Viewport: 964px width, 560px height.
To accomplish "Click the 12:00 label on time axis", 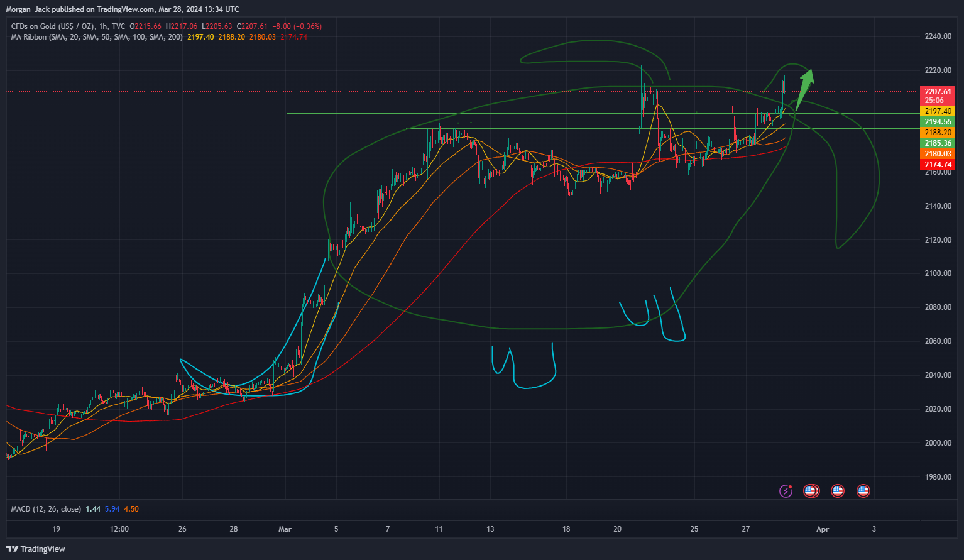I will point(119,529).
